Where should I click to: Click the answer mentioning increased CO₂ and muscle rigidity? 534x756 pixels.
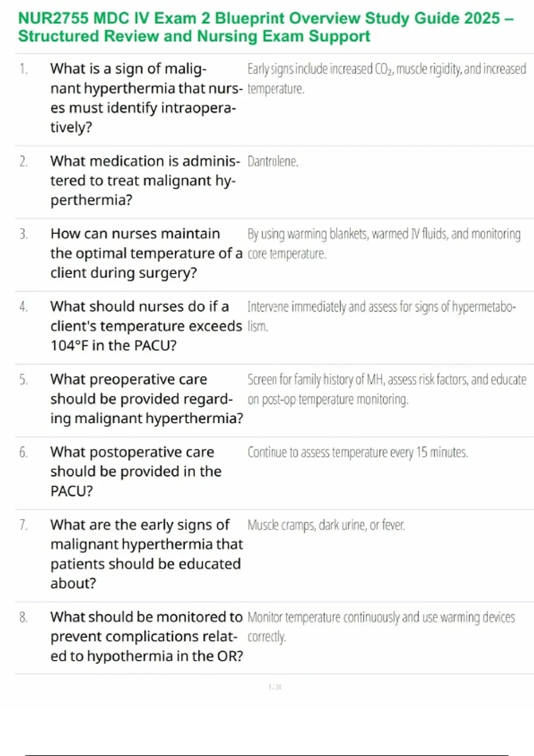pos(386,79)
